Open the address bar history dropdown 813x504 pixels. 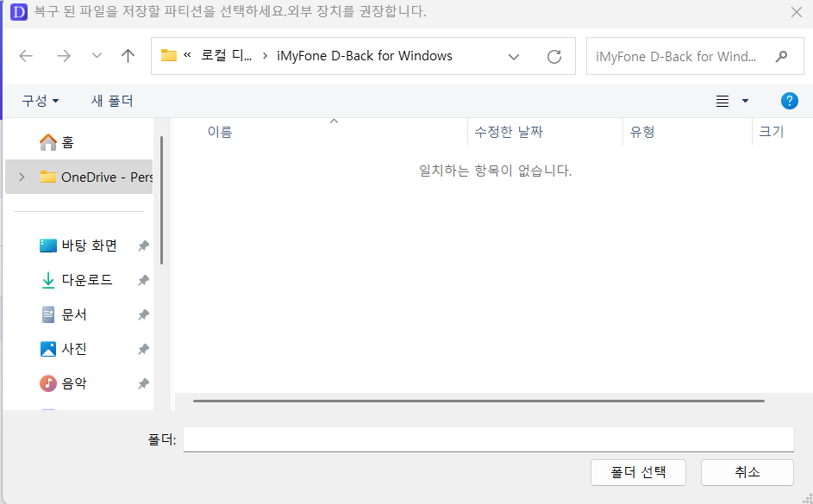(513, 57)
